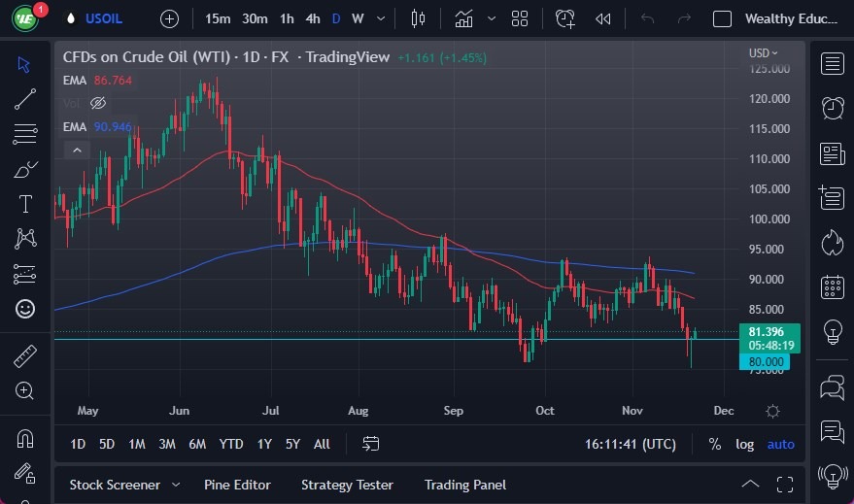Viewport: 854px width, 504px height.
Task: Open the ideas lightbulb panel
Action: (832, 332)
